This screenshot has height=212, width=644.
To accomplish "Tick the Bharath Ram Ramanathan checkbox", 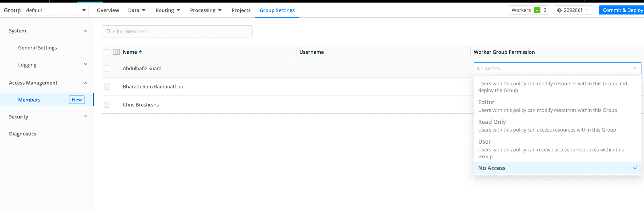I will point(107,87).
